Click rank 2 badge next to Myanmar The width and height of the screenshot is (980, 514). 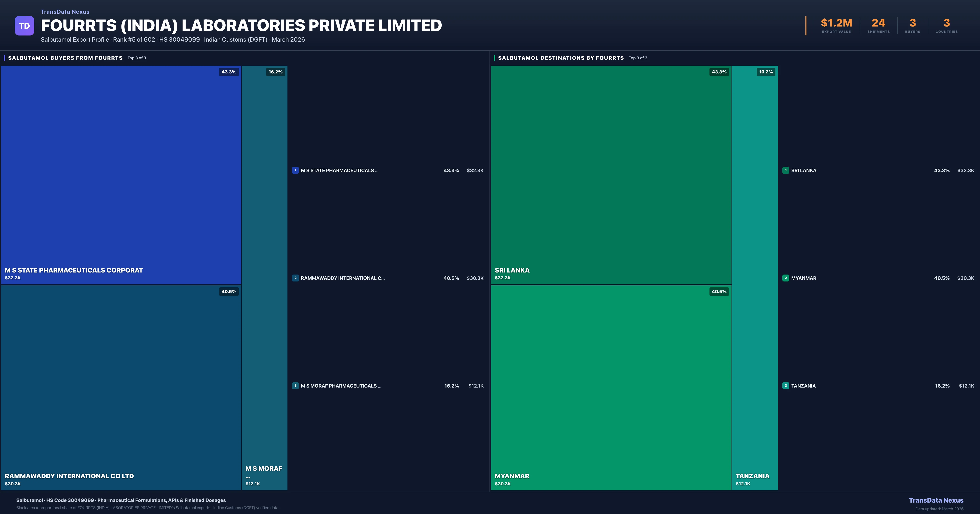[786, 278]
